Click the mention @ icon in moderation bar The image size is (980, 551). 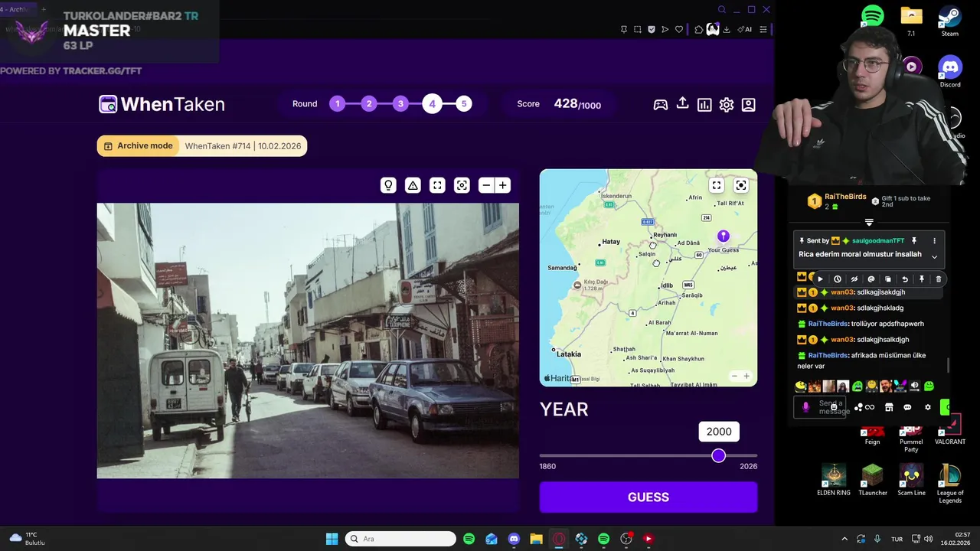[x=871, y=279]
